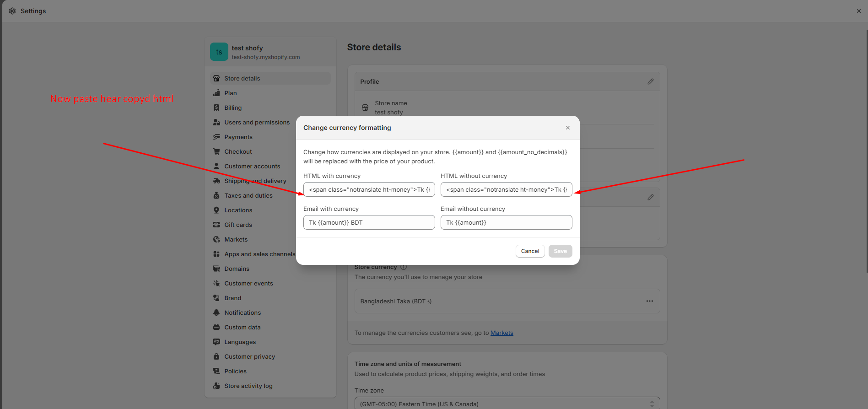The width and height of the screenshot is (868, 409).
Task: Edit the Profile section pencil icon
Action: pos(650,81)
